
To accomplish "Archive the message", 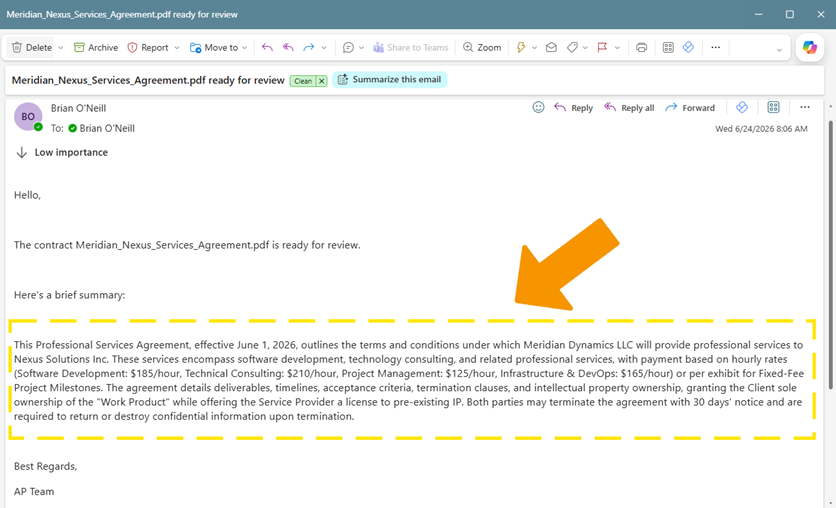I will tap(95, 47).
